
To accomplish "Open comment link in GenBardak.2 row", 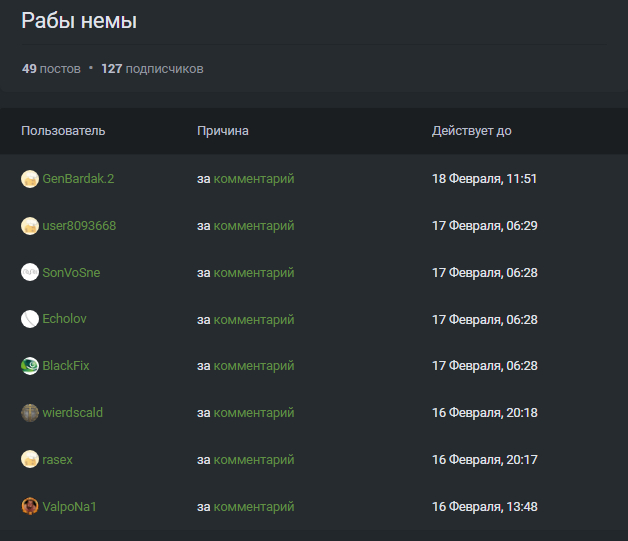I will click(254, 179).
